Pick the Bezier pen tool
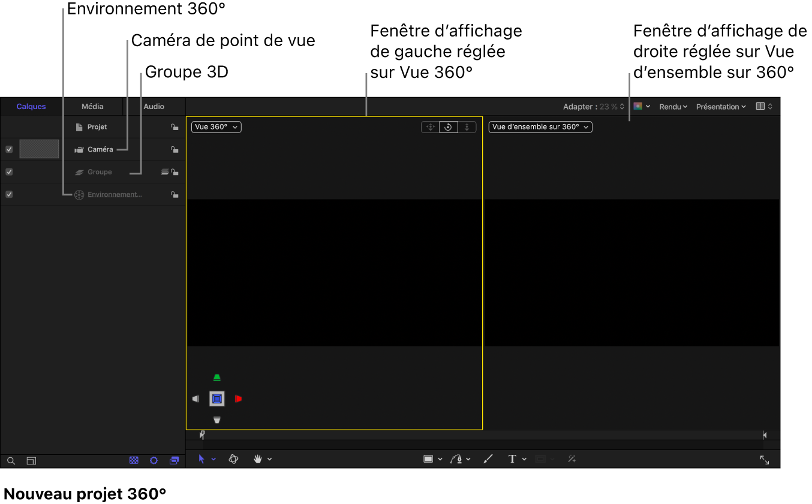 (457, 459)
